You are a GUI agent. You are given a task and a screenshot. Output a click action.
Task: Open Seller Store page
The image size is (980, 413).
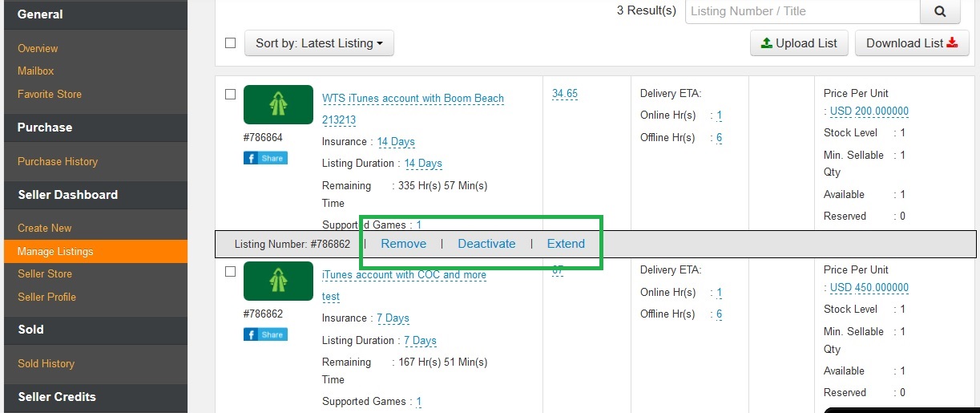[x=45, y=273]
